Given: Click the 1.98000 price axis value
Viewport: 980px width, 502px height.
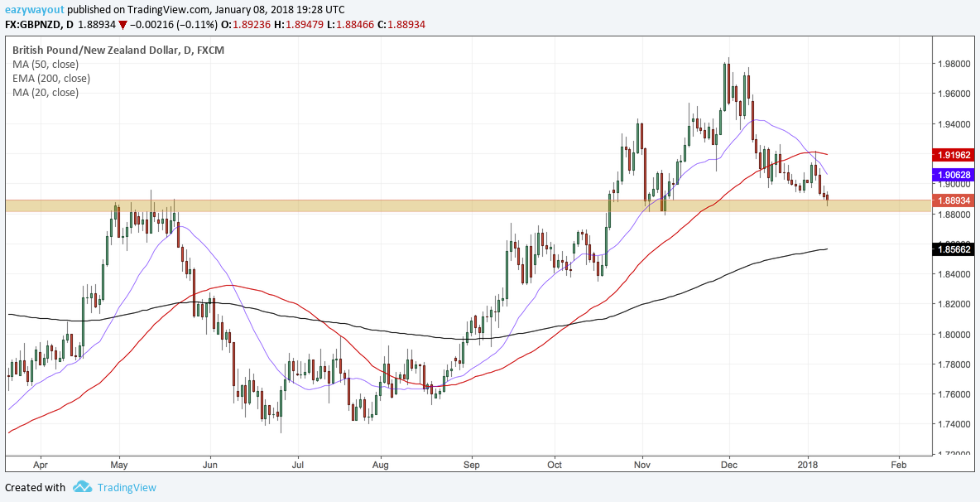Looking at the screenshot, I should tap(954, 65).
